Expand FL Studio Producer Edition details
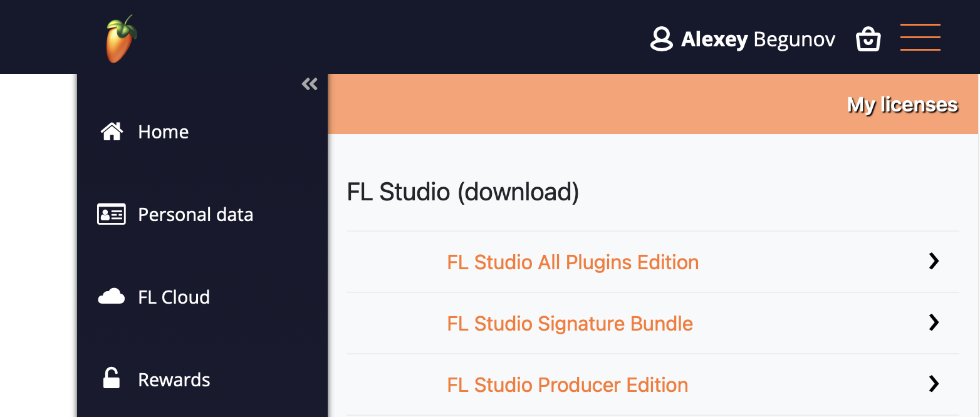Screen dimensions: 980x417 click(x=934, y=384)
